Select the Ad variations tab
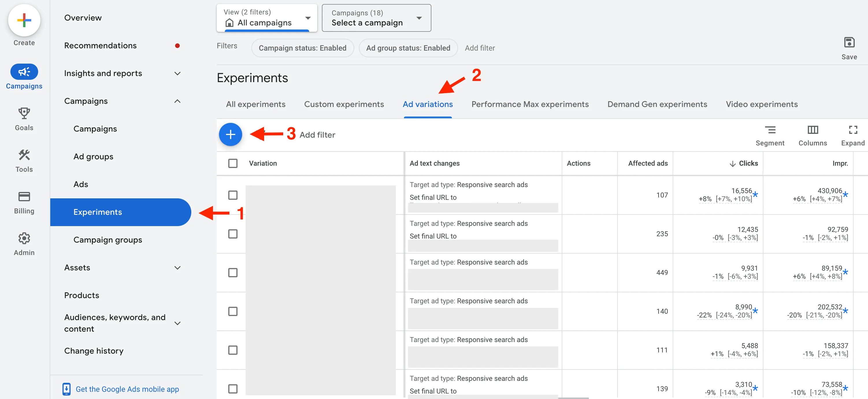 point(427,104)
